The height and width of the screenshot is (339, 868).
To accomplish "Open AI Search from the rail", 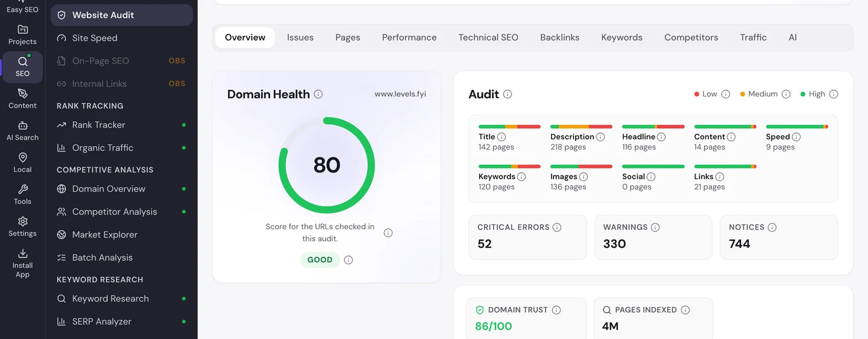I will pos(22,131).
